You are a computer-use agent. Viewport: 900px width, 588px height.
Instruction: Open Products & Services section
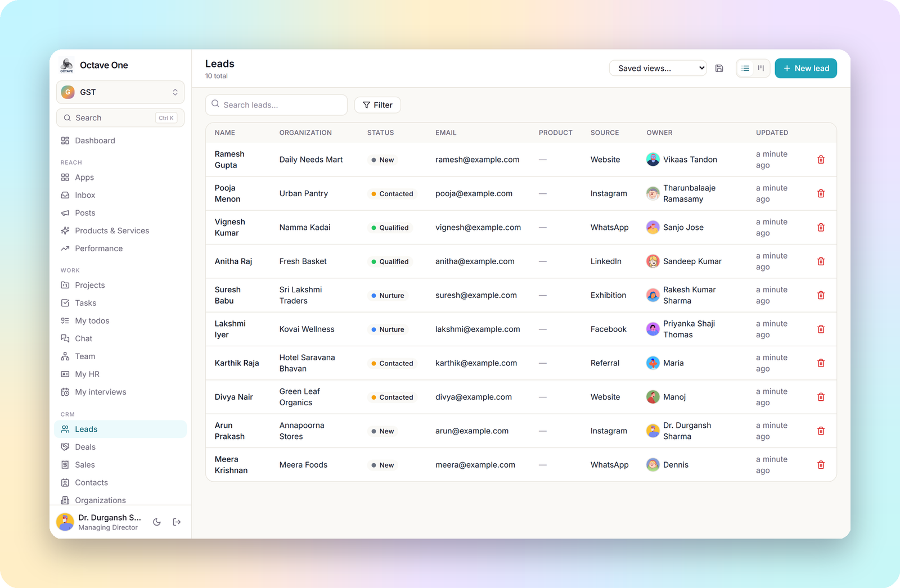click(x=120, y=230)
